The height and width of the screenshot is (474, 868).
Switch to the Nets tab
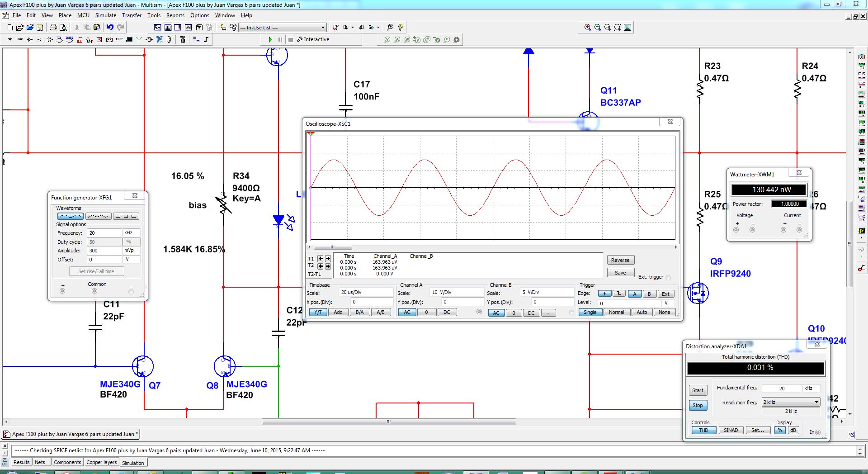coord(40,462)
